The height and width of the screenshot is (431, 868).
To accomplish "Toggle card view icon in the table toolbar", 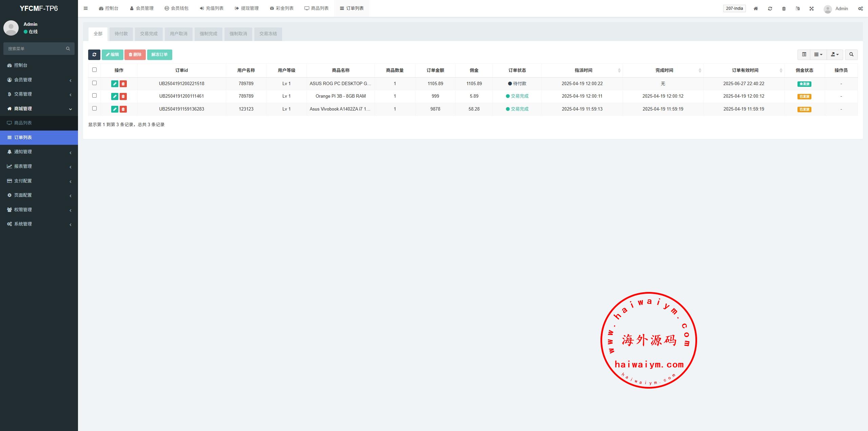I will (x=804, y=55).
